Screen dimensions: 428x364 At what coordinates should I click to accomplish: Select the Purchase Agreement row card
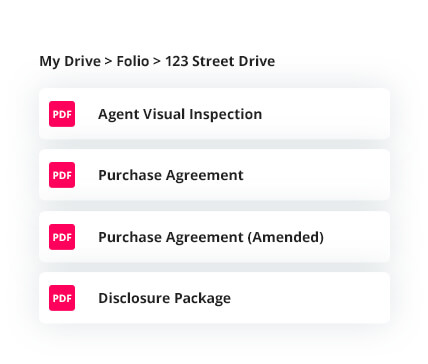(x=214, y=175)
